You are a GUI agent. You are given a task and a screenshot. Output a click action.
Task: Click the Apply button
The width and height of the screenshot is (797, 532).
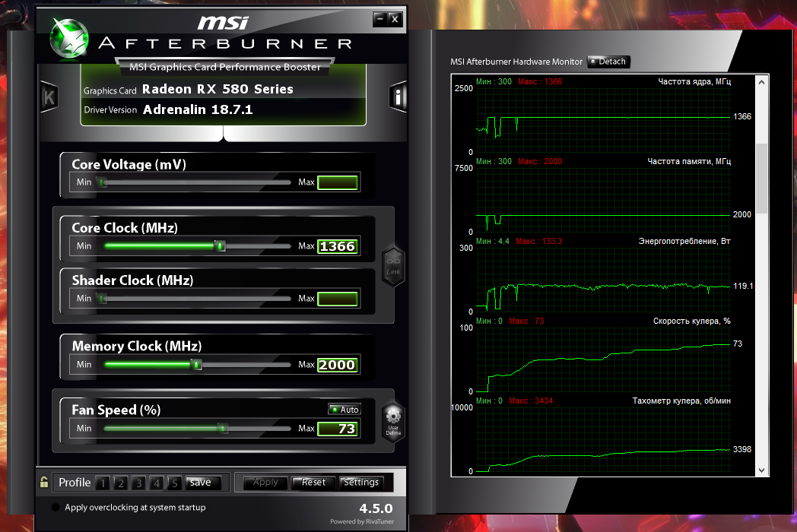[265, 482]
